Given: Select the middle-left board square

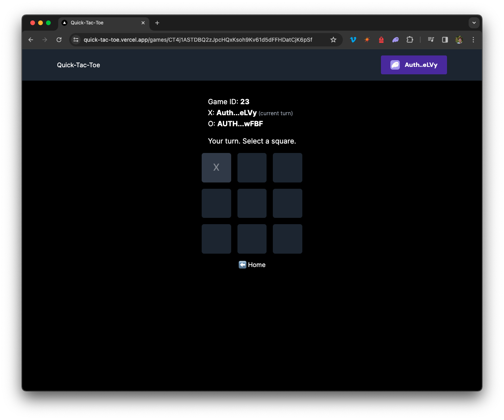Looking at the screenshot, I should click(x=216, y=203).
